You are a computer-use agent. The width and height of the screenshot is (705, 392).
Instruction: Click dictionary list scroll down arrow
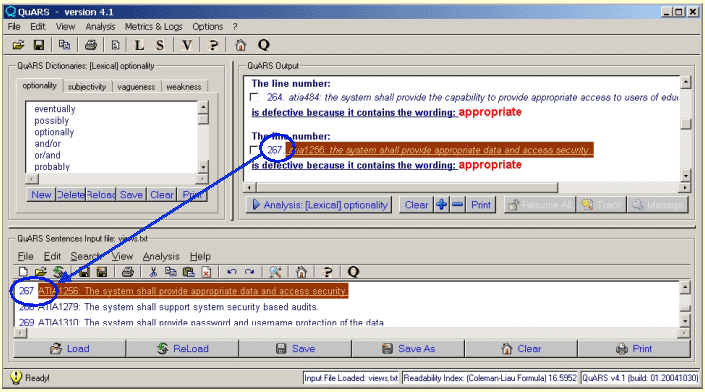[x=203, y=167]
